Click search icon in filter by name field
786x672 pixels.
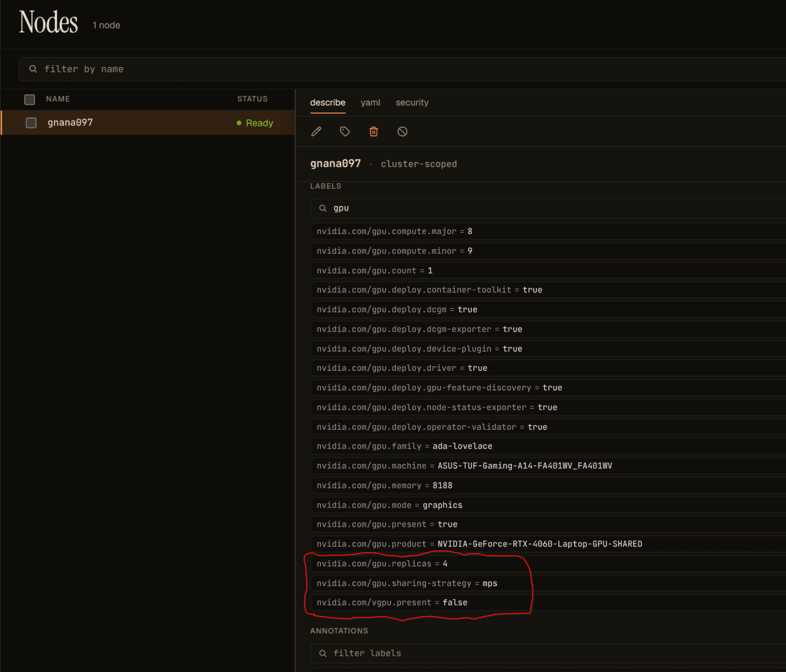(x=33, y=69)
